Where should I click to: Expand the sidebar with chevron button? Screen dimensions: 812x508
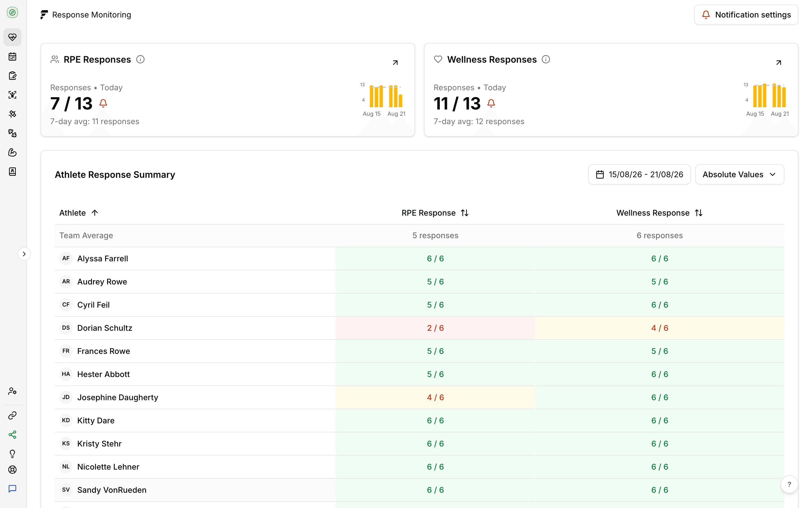(24, 254)
